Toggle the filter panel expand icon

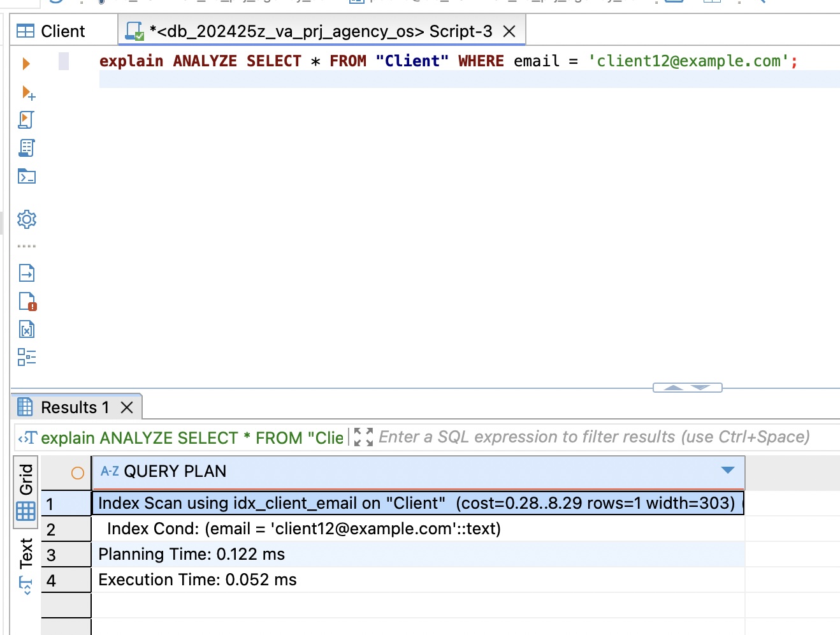363,437
